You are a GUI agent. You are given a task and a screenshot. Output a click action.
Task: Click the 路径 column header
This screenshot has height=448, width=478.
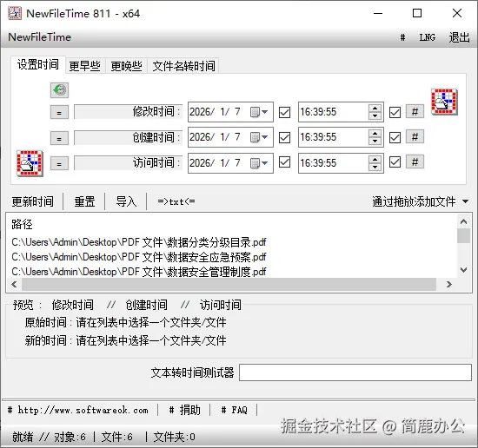22,224
